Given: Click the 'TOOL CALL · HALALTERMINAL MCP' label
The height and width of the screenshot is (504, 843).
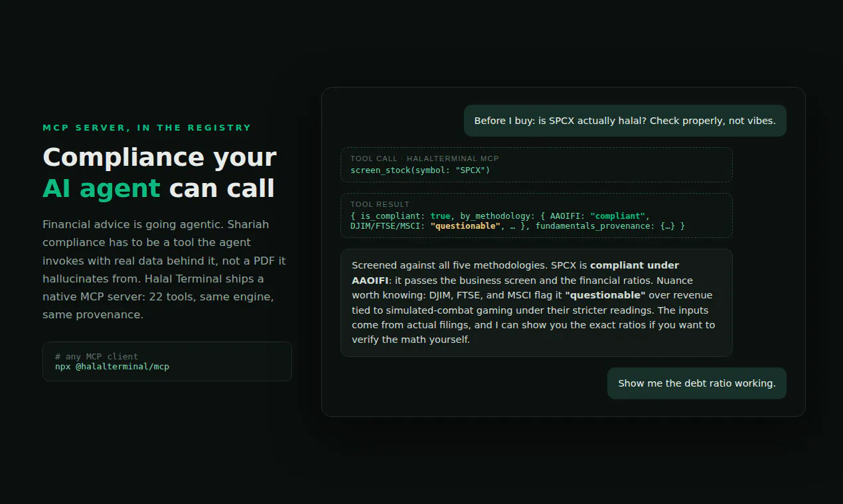Looking at the screenshot, I should click(x=425, y=159).
